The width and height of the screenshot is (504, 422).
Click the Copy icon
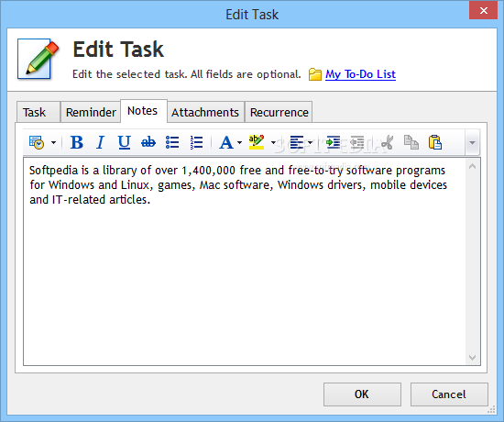pyautogui.click(x=411, y=142)
